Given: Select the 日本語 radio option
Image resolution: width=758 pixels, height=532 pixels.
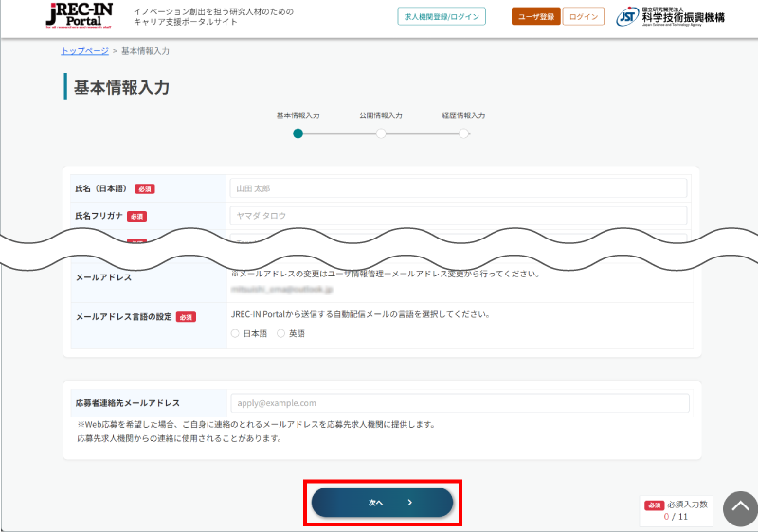Looking at the screenshot, I should pyautogui.click(x=235, y=333).
